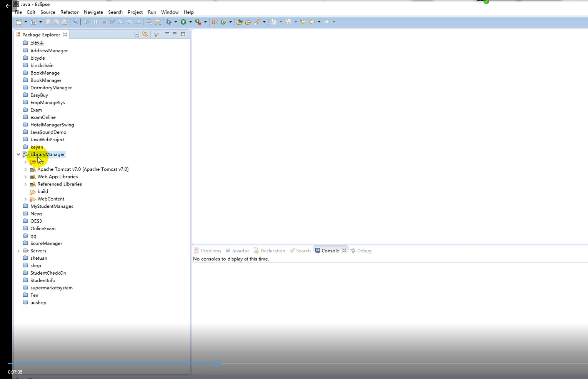Screen dimensions: 588x379
Task: Expand the Web App Libraries node
Action: [25, 177]
